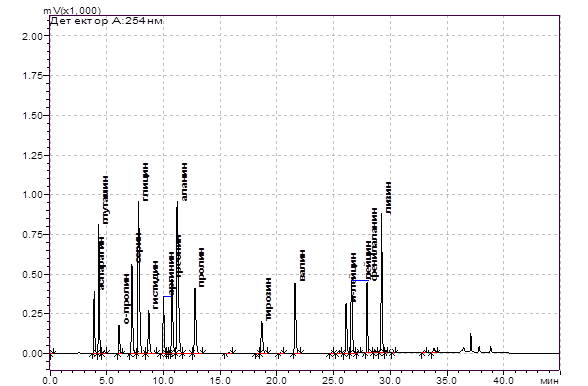The width and height of the screenshot is (588, 386).
Task: Click the лизин peak label
Action: tap(388, 198)
